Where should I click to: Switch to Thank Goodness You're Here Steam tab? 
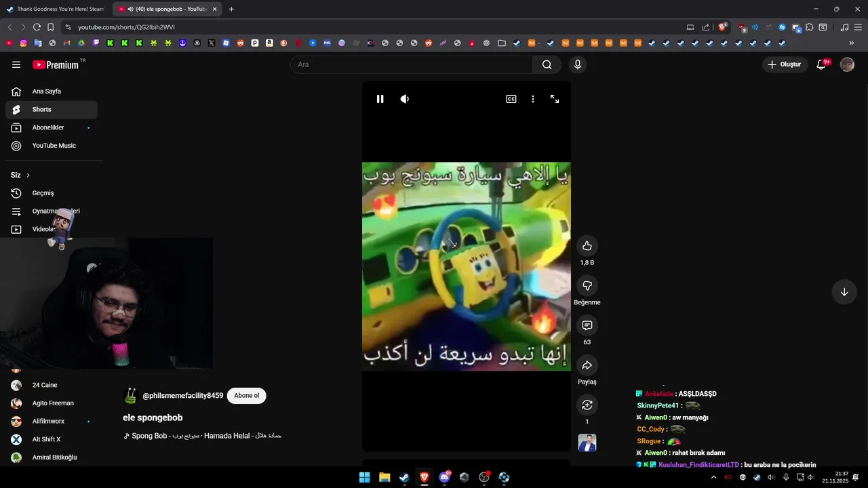pyautogui.click(x=56, y=9)
